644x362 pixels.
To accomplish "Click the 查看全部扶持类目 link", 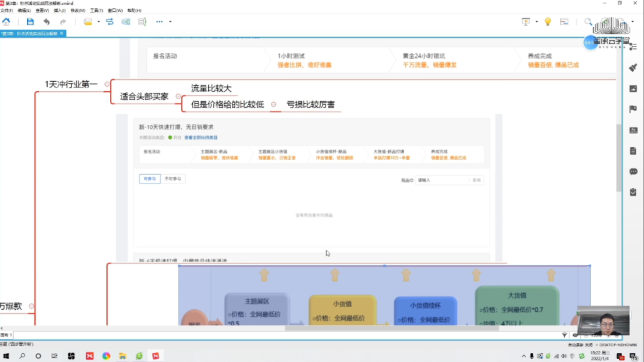I will (201, 137).
